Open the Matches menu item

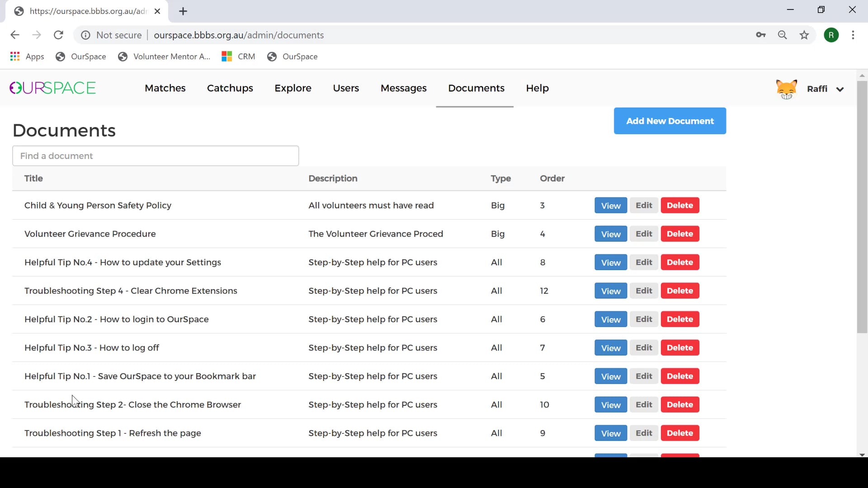coord(165,88)
